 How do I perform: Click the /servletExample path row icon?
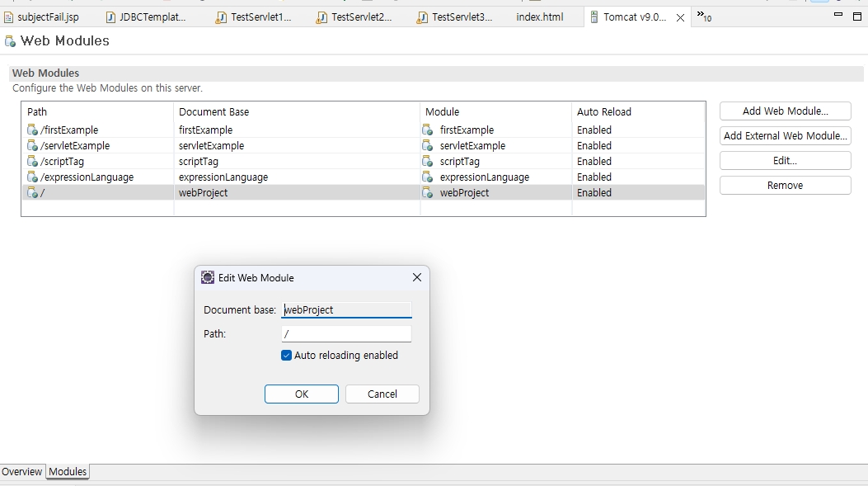point(33,146)
